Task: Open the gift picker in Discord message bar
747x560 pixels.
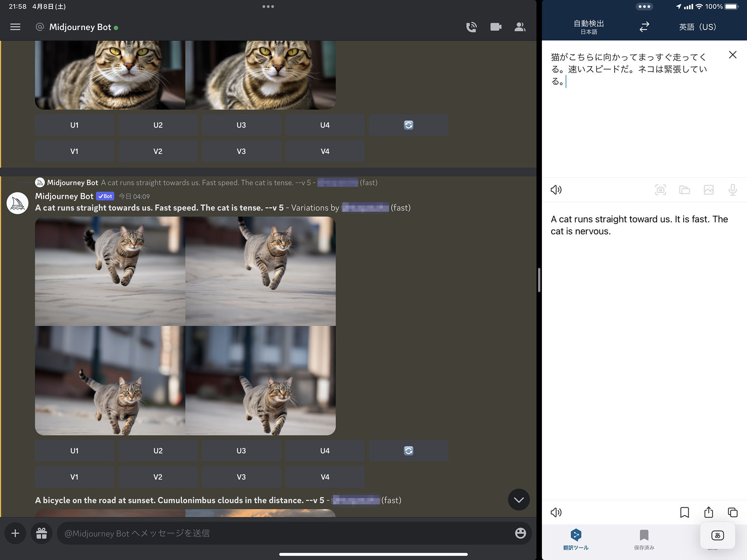Action: point(42,533)
